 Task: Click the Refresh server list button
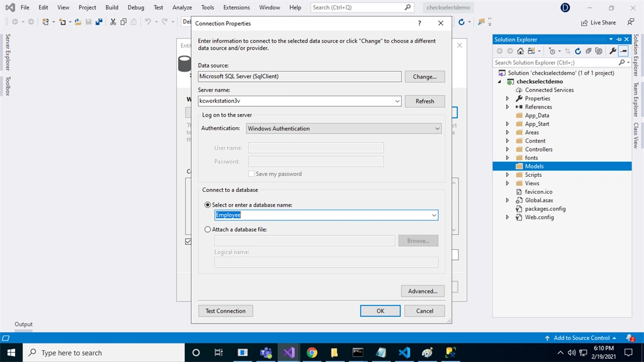pyautogui.click(x=425, y=101)
